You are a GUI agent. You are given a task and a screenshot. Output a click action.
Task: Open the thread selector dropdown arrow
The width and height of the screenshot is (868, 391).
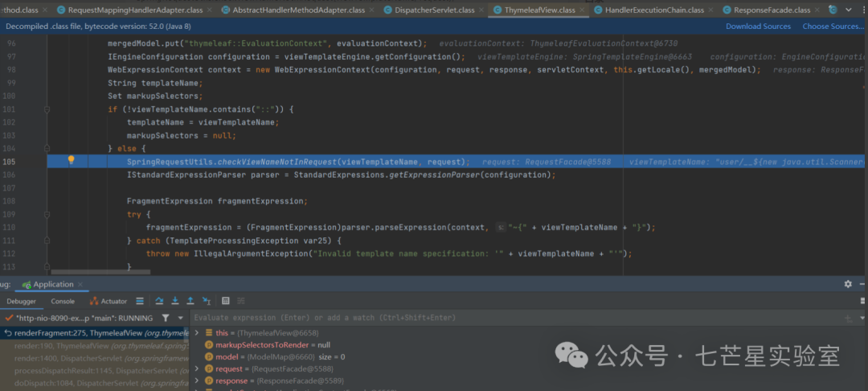[x=181, y=318]
